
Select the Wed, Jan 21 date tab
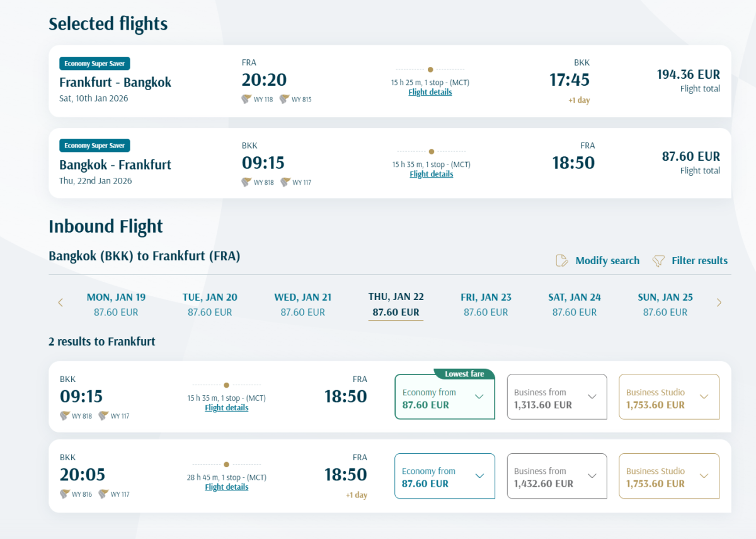click(x=302, y=304)
